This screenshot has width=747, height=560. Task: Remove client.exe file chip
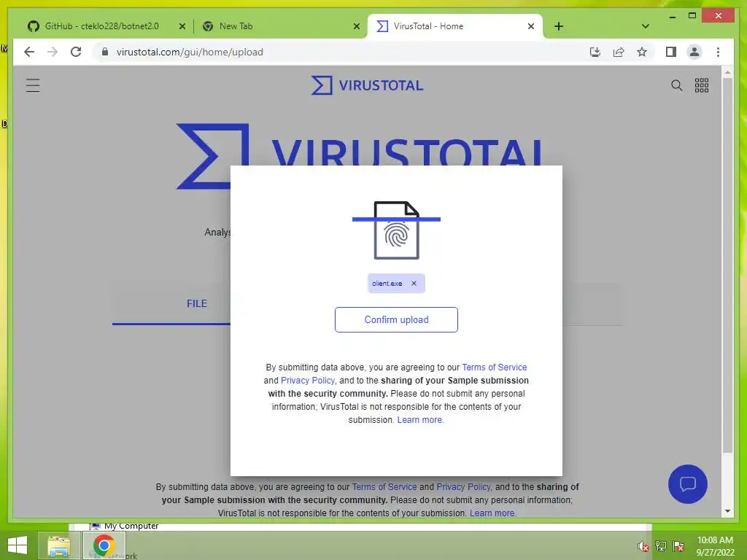[x=414, y=284]
